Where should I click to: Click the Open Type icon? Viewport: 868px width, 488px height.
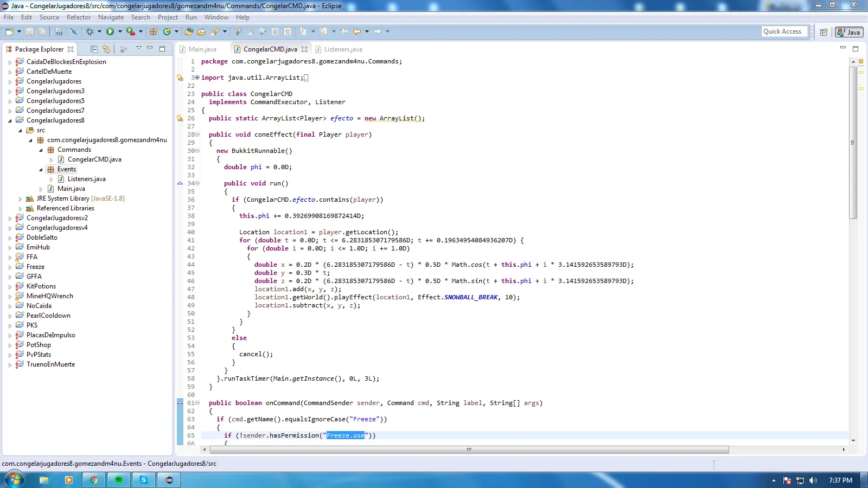(x=189, y=31)
